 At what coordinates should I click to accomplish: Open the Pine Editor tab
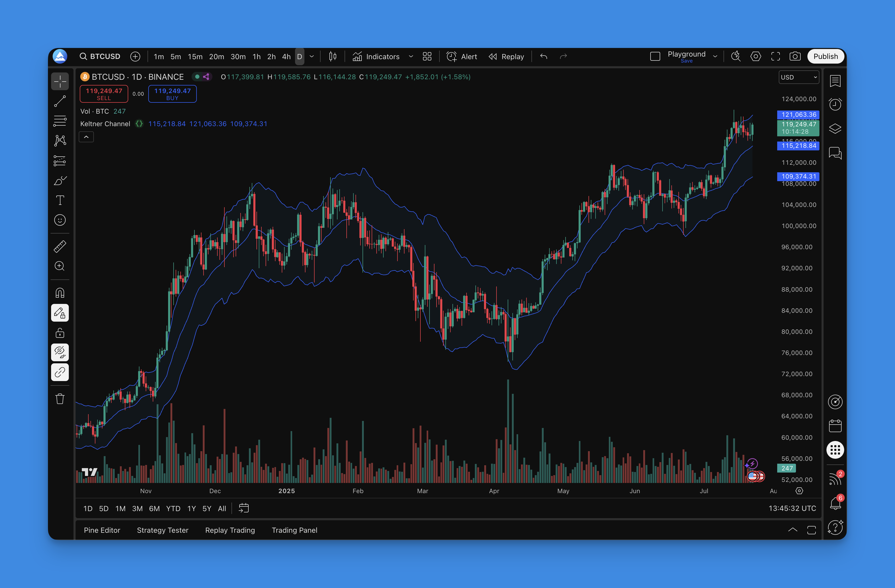(102, 530)
